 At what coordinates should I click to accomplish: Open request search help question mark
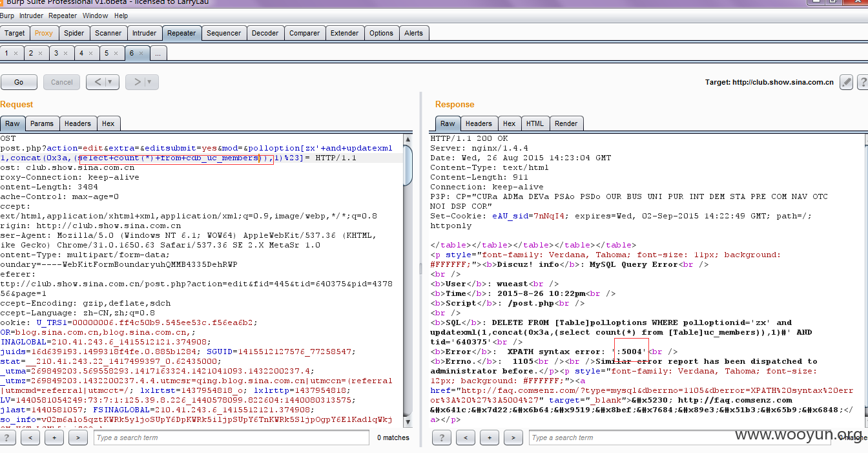7,437
